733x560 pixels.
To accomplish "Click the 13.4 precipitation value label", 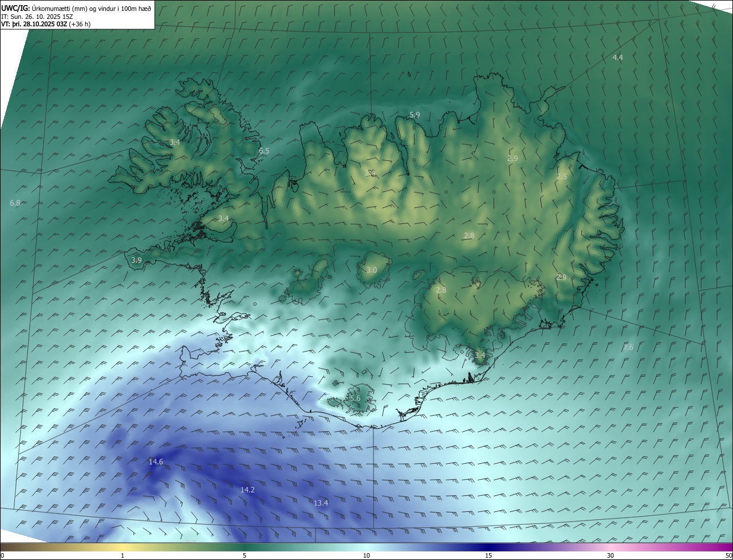I will tap(321, 503).
